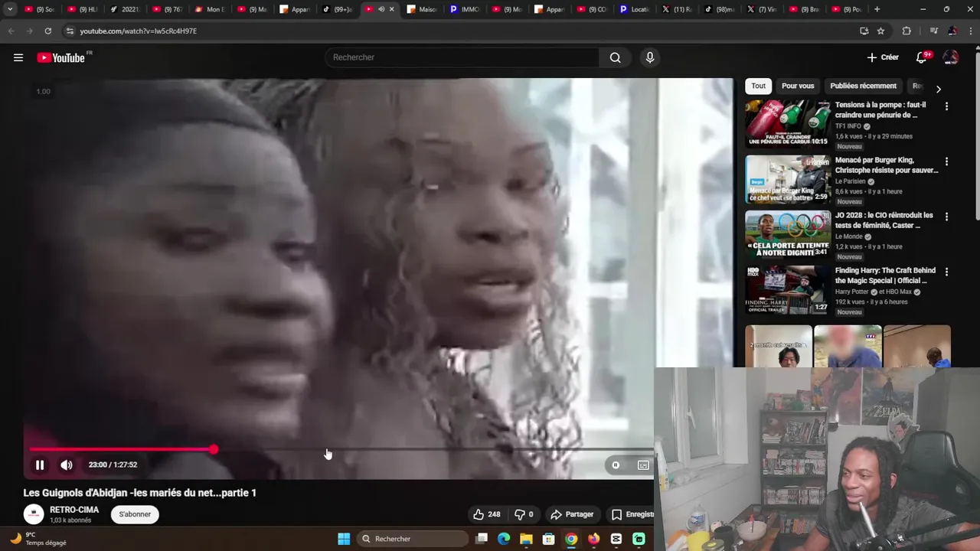Pause the video
This screenshot has height=551, width=980.
(40, 465)
